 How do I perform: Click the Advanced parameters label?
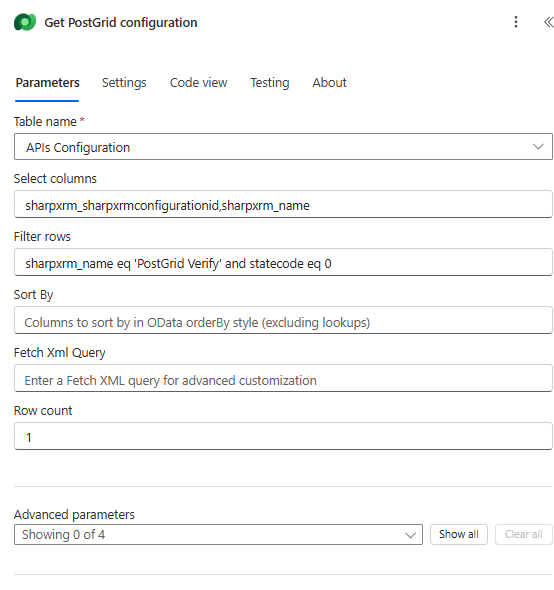[x=74, y=514]
